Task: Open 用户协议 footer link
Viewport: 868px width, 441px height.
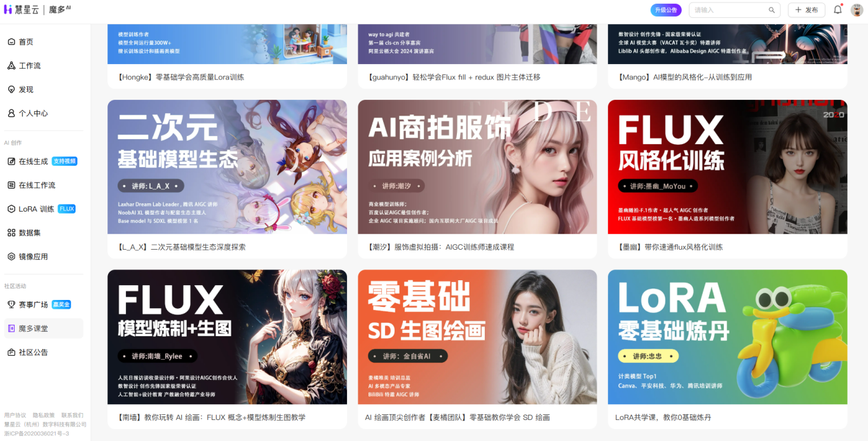Action: (15, 415)
